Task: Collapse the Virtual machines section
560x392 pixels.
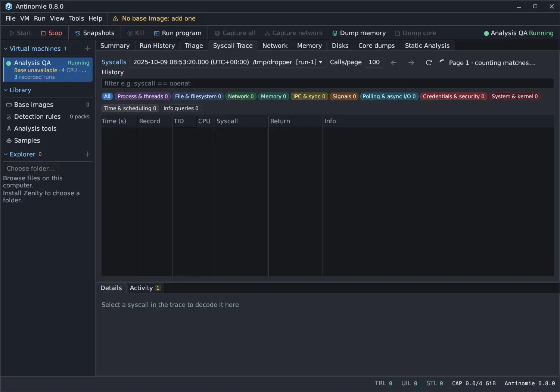Action: [6, 49]
